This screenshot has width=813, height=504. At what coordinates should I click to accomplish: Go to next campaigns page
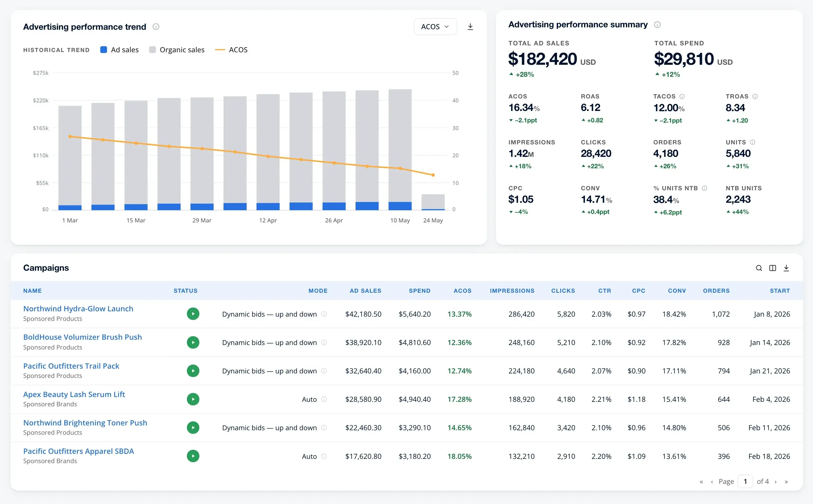pyautogui.click(x=776, y=482)
